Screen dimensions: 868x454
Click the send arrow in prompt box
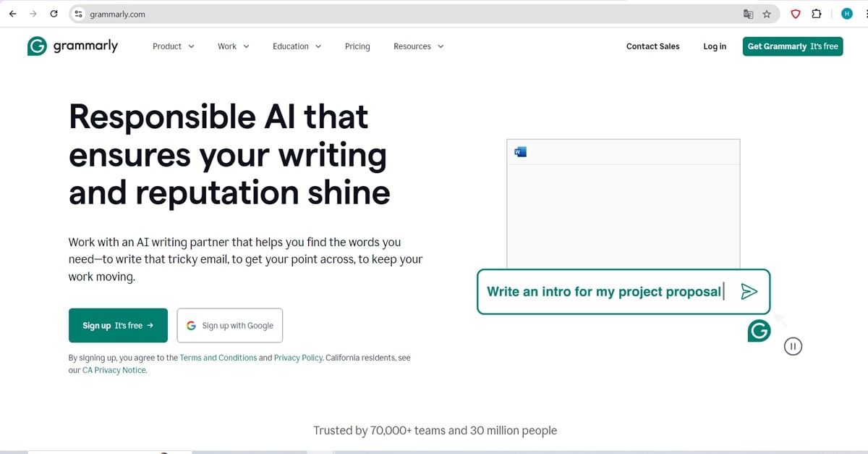[749, 291]
